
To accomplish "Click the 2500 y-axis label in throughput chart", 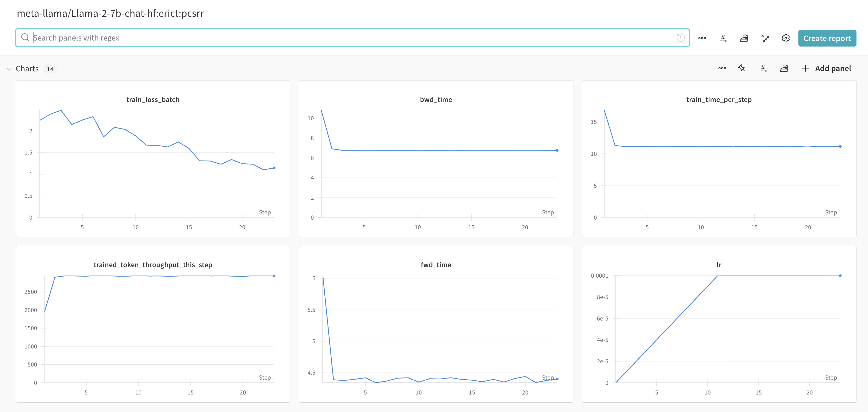I will click(31, 292).
